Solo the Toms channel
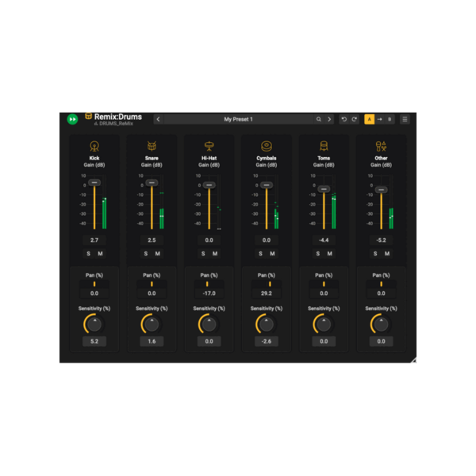Image resolution: width=476 pixels, height=476 pixels. (318, 254)
